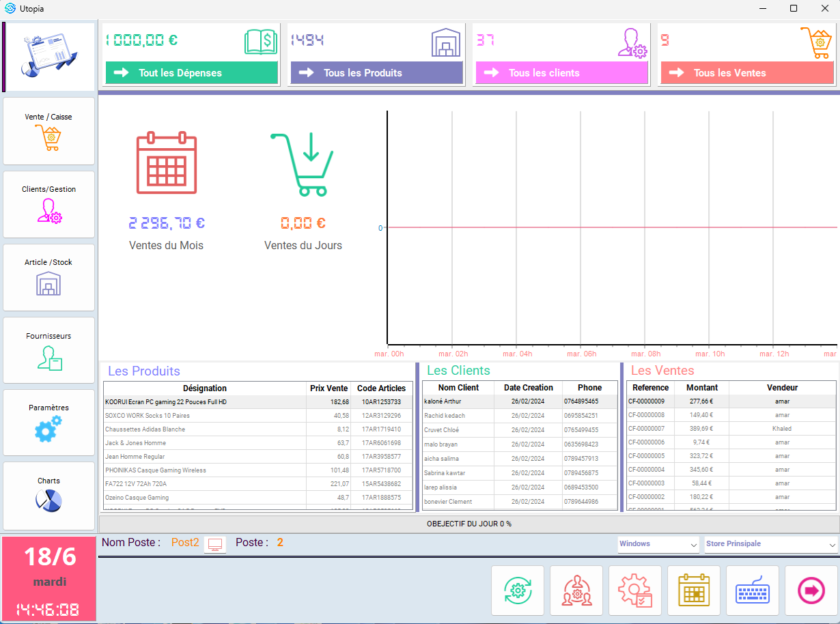Select sale CF-00000002
840x624 pixels.
(731, 497)
